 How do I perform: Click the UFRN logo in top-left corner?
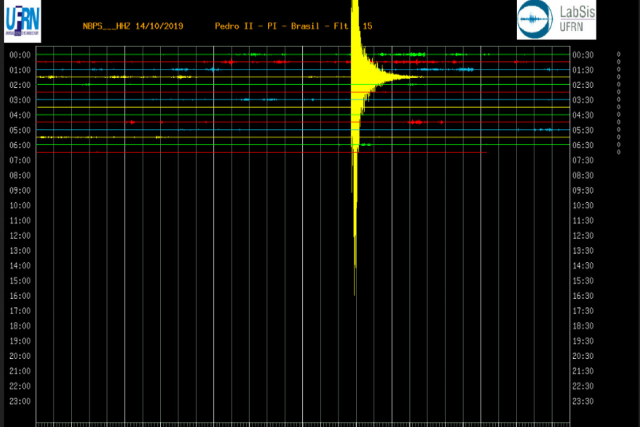click(21, 22)
